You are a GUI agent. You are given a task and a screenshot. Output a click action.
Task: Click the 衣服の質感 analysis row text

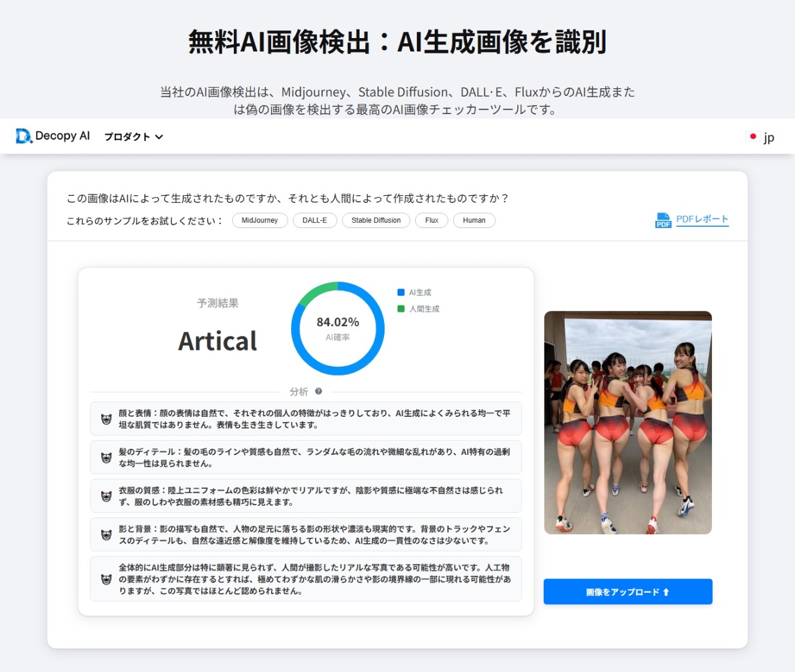311,496
